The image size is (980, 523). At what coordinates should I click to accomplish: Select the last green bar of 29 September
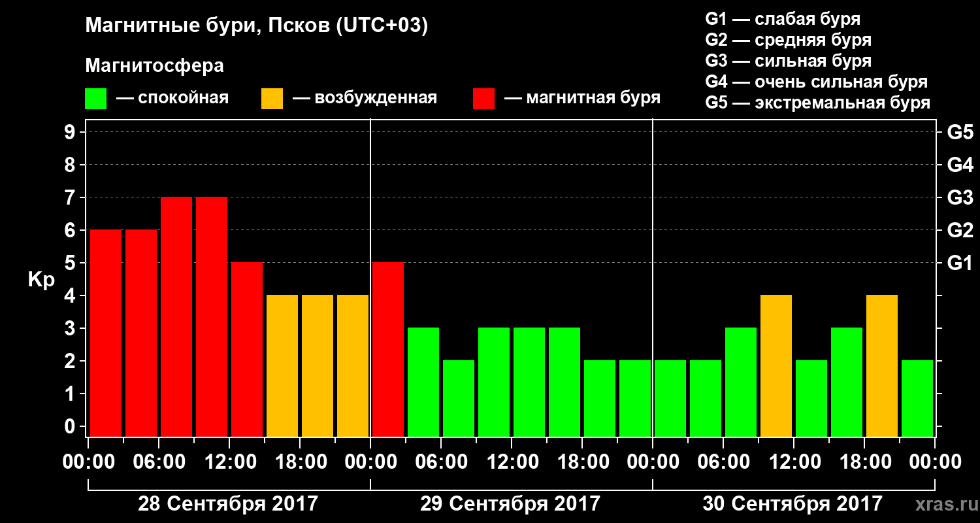click(x=635, y=399)
